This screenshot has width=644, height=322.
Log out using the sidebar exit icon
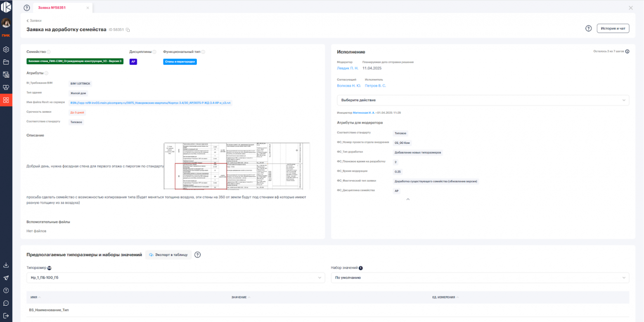tap(6, 315)
